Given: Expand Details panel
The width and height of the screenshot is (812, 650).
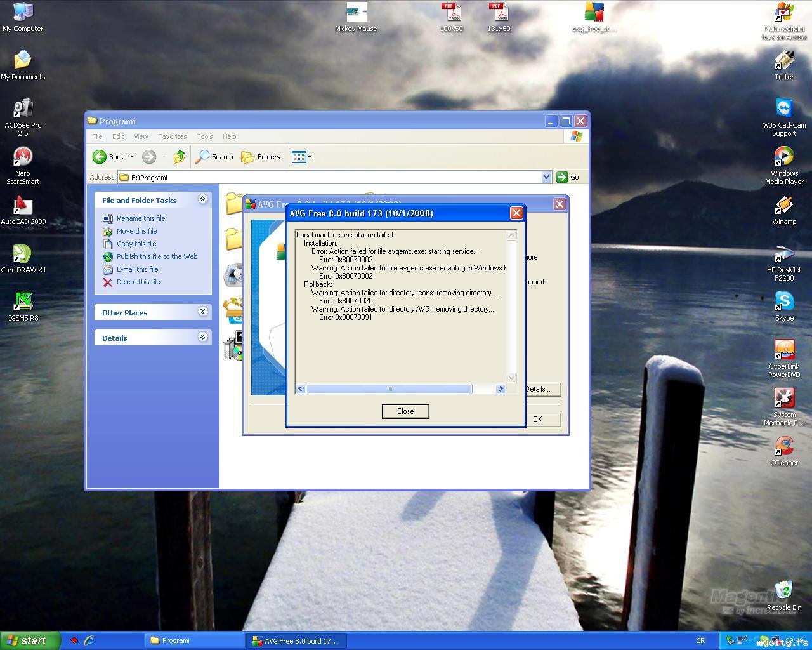Looking at the screenshot, I should point(203,337).
